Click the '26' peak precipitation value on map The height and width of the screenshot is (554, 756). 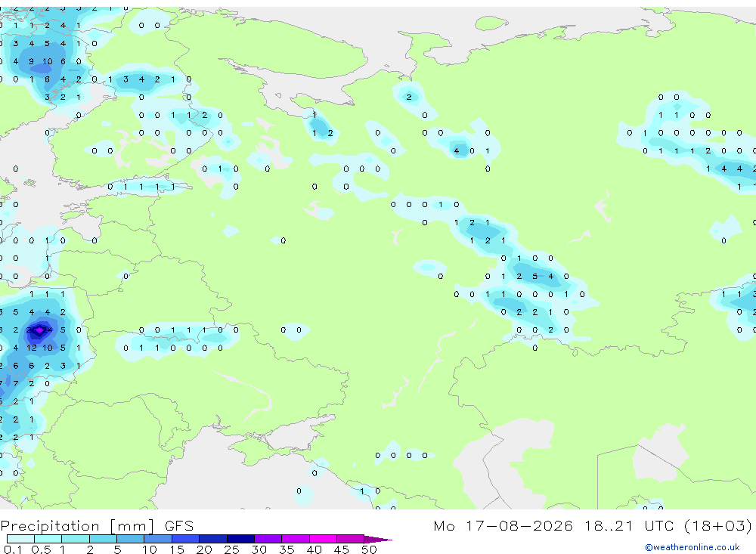click(31, 330)
